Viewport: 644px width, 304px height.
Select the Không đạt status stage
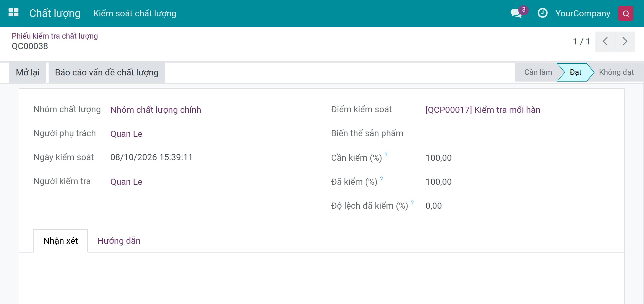coord(616,72)
